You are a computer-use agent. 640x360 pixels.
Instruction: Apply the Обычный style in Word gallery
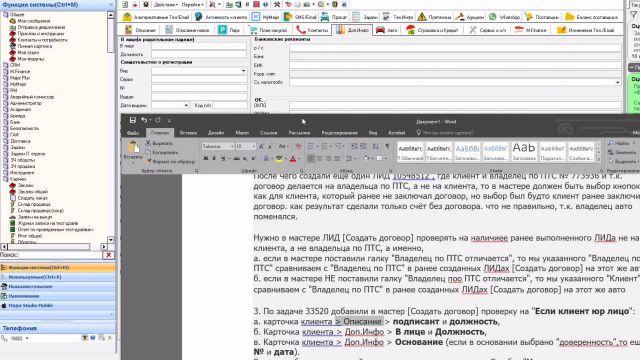[410, 151]
